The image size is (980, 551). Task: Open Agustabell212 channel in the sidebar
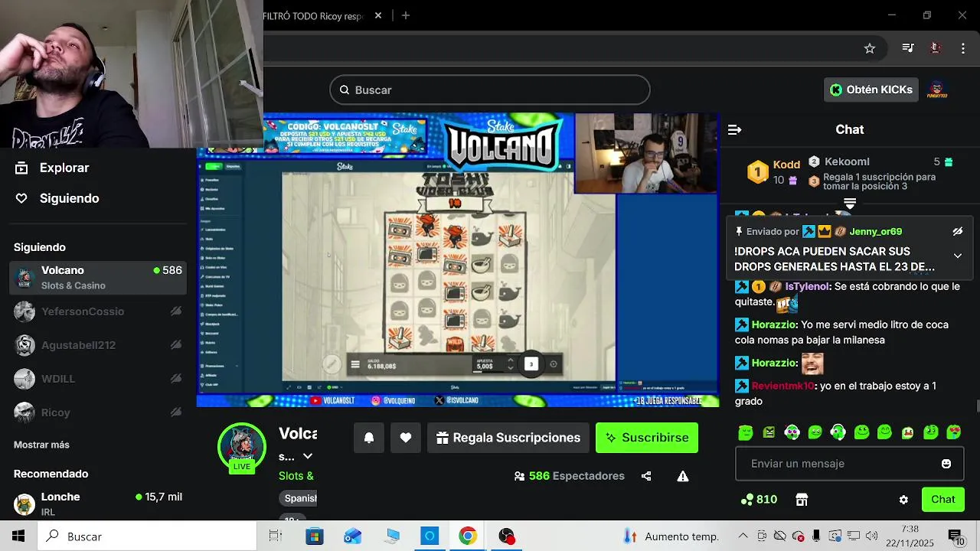(98, 345)
